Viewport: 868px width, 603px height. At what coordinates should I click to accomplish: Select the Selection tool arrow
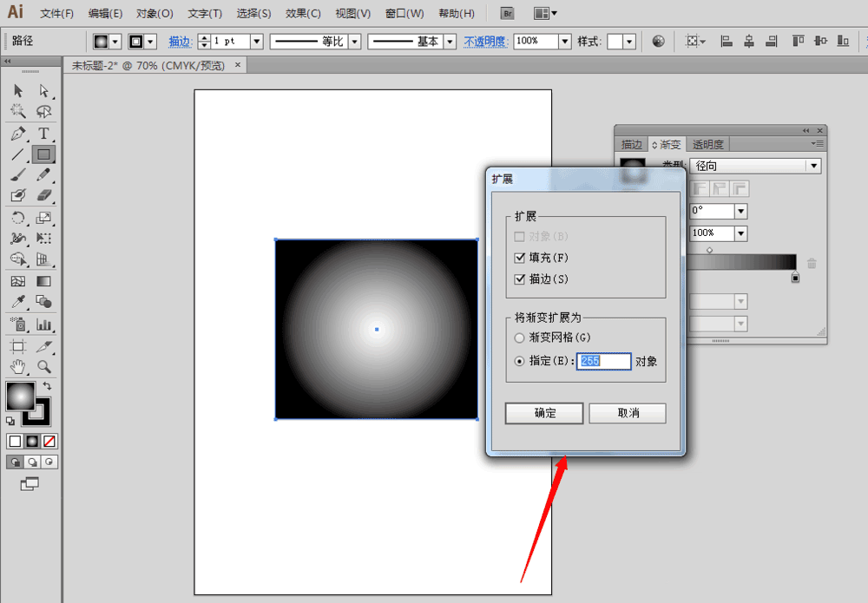coord(17,91)
